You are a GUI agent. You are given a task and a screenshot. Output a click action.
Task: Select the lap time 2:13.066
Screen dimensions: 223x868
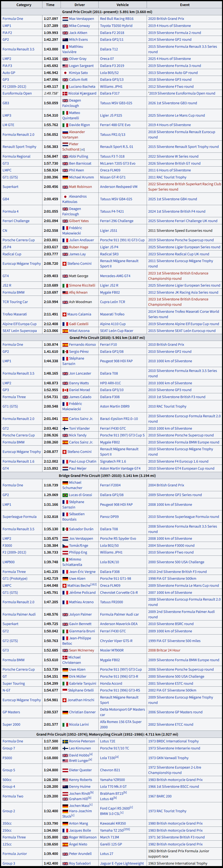(51, 331)
